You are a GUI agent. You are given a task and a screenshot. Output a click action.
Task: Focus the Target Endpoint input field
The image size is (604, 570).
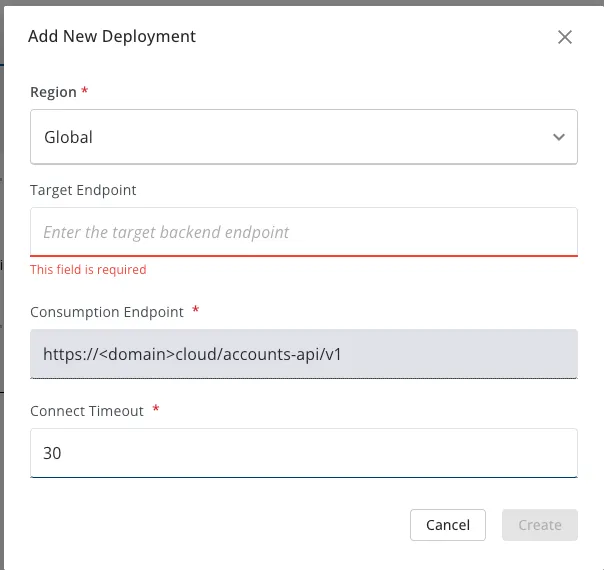304,231
